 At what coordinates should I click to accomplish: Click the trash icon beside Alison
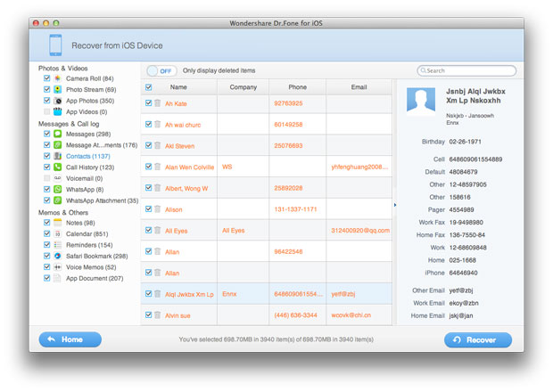(158, 208)
